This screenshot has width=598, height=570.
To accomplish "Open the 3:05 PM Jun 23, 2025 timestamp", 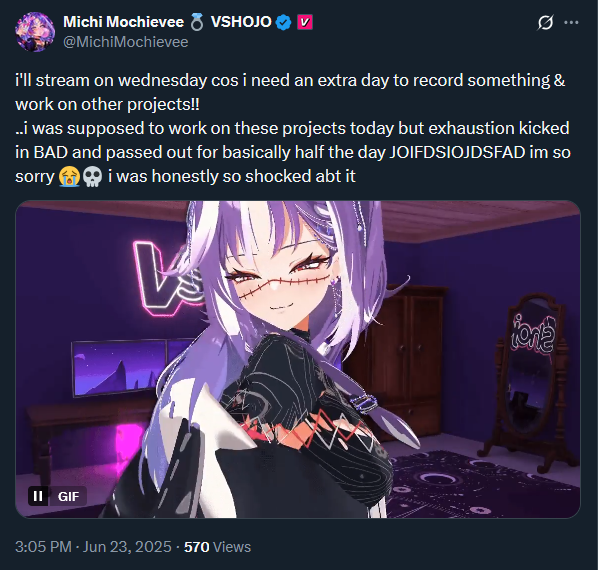I will coord(93,547).
